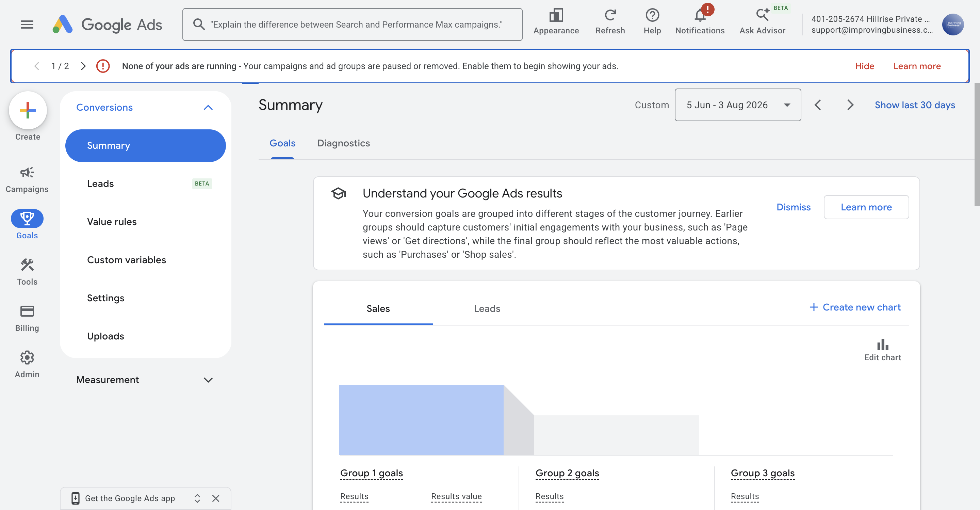Image resolution: width=980 pixels, height=510 pixels.
Task: Select the Sales chart tab
Action: (x=378, y=308)
